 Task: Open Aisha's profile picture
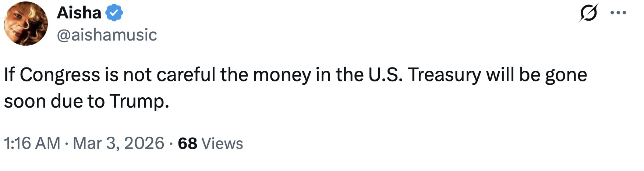coord(26,24)
